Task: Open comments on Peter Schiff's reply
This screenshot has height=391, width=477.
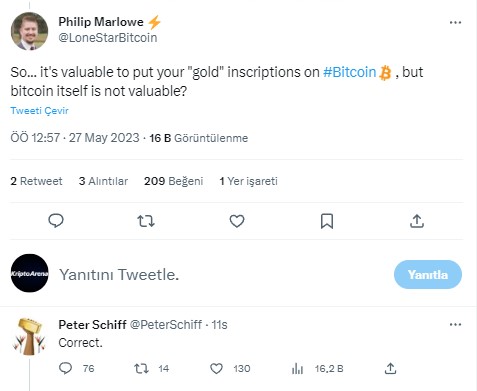Action: pyautogui.click(x=65, y=368)
